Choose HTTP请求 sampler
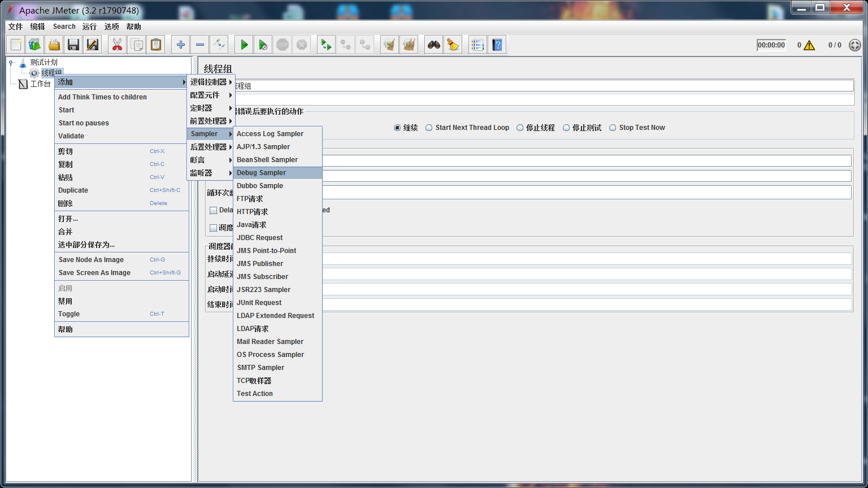This screenshot has height=488, width=868. 277,212
